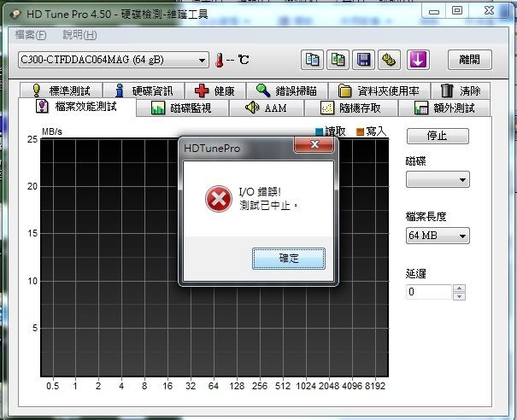Expand the 磁碟 drive dropdown

(x=438, y=179)
